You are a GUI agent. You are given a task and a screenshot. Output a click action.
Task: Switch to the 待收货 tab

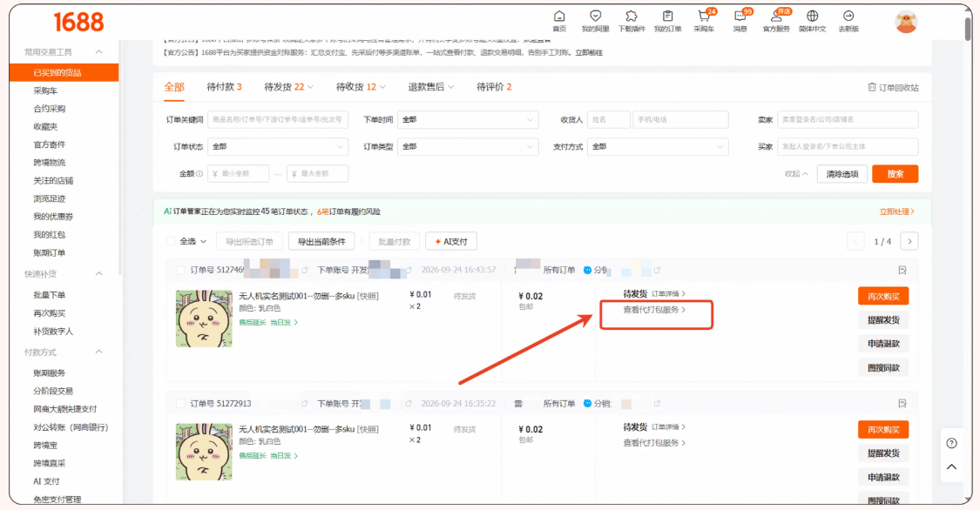click(361, 87)
